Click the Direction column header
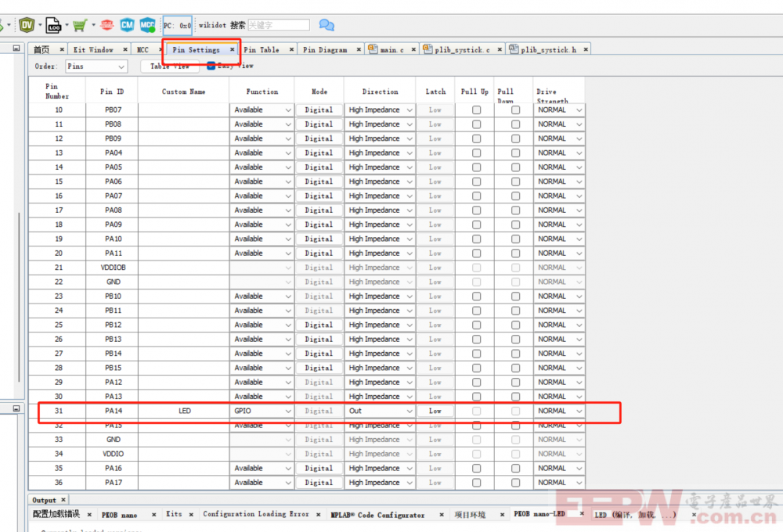 point(380,92)
